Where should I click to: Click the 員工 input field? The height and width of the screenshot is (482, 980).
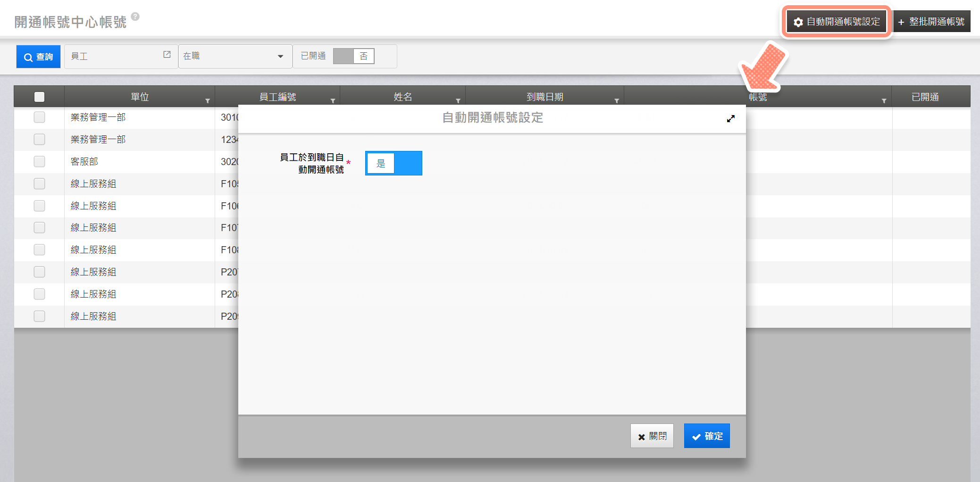pos(113,56)
